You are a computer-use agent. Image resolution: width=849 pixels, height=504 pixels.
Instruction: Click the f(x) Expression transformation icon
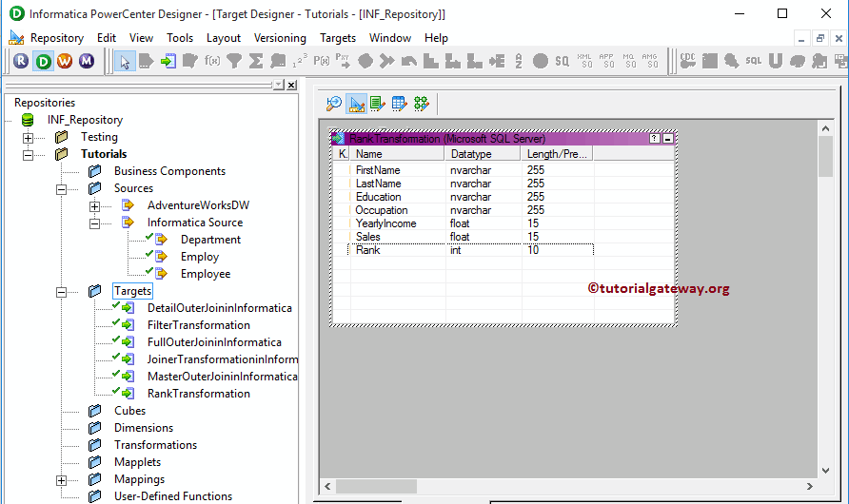(211, 61)
